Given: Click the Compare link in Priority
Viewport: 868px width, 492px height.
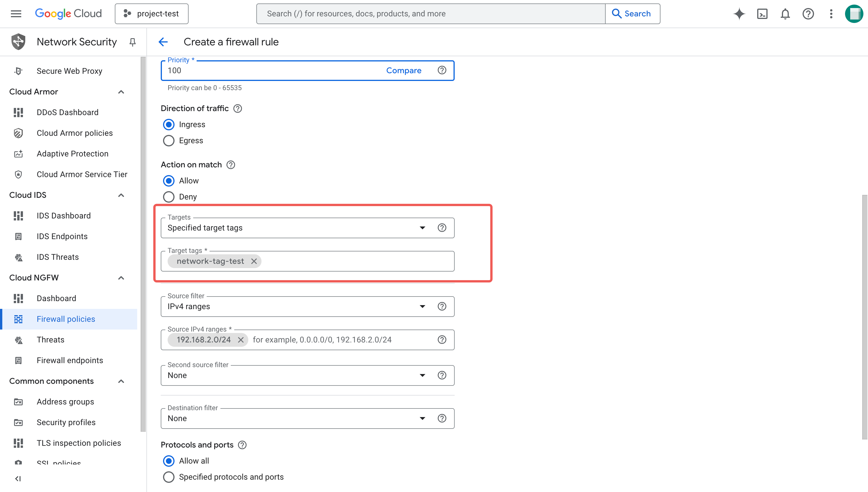Looking at the screenshot, I should click(x=403, y=70).
